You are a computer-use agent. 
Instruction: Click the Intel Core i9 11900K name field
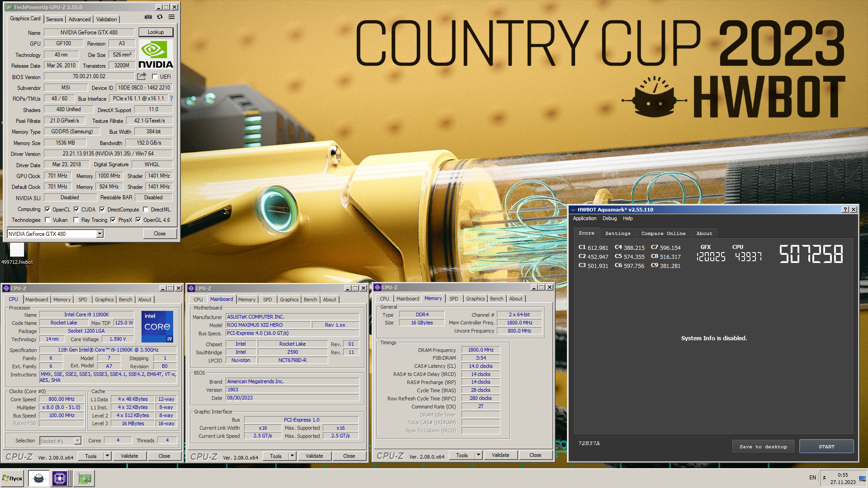86,314
